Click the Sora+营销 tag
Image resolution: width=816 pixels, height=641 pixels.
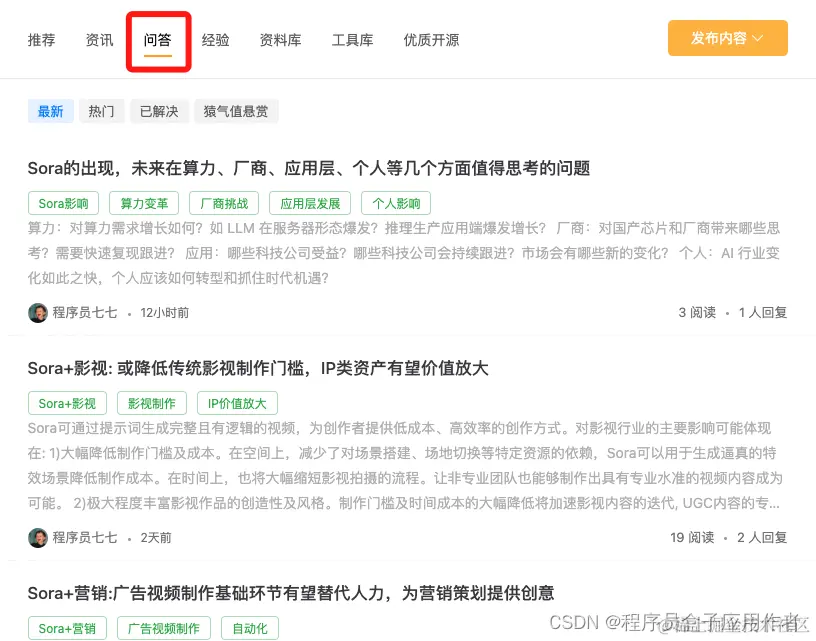click(x=67, y=628)
